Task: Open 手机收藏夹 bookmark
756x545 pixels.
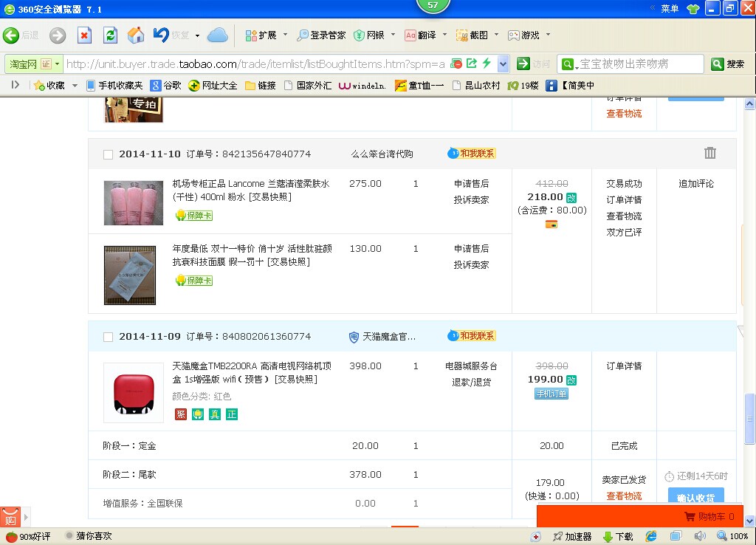Action: pos(114,86)
